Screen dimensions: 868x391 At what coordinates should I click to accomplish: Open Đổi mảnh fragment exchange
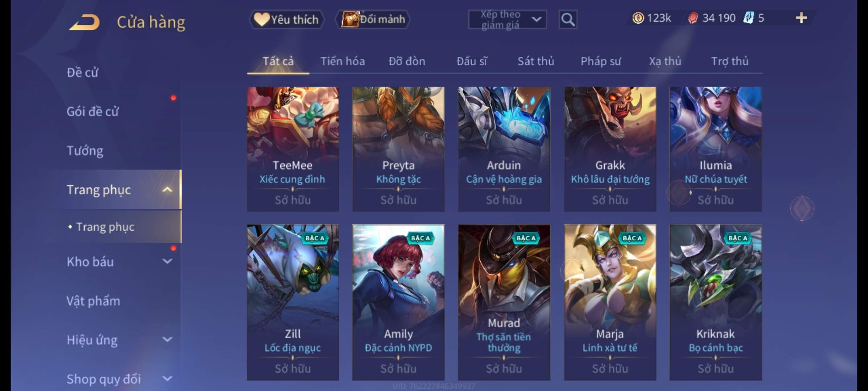(x=373, y=19)
